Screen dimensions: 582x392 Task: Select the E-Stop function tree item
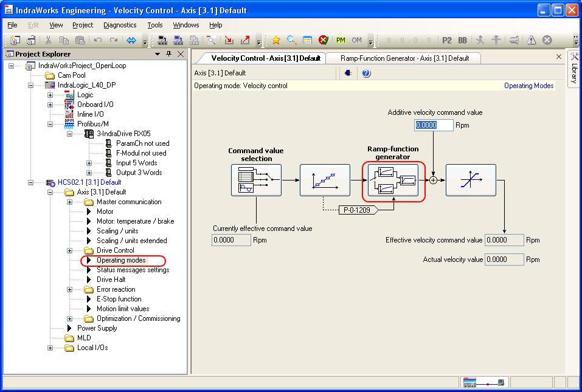click(x=119, y=299)
